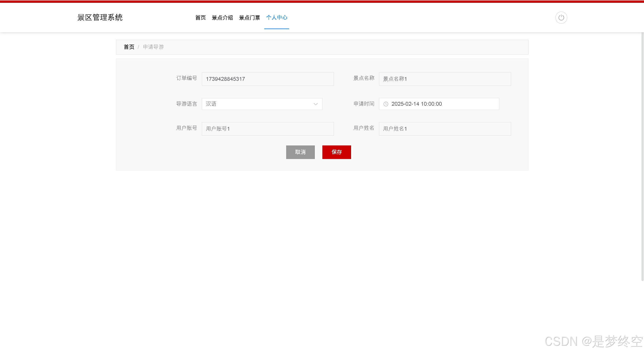The image size is (644, 352).
Task: Go to 首页 in navigation bar
Action: pyautogui.click(x=200, y=18)
